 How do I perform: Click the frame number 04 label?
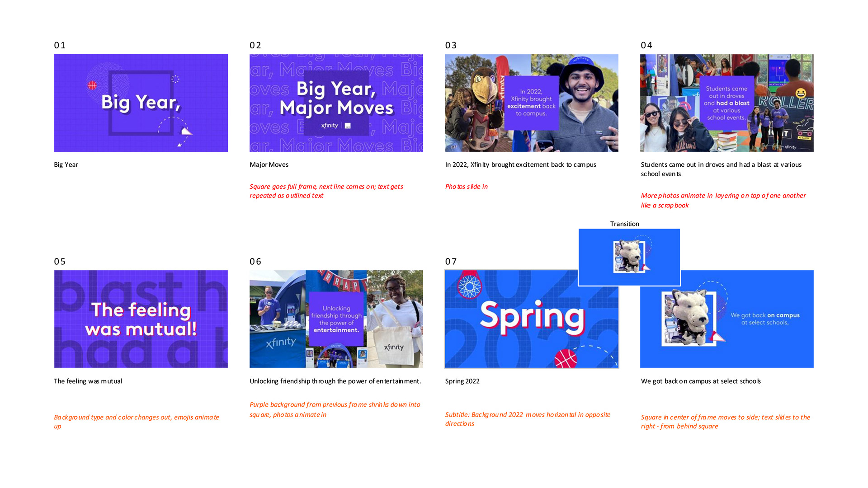tap(646, 45)
